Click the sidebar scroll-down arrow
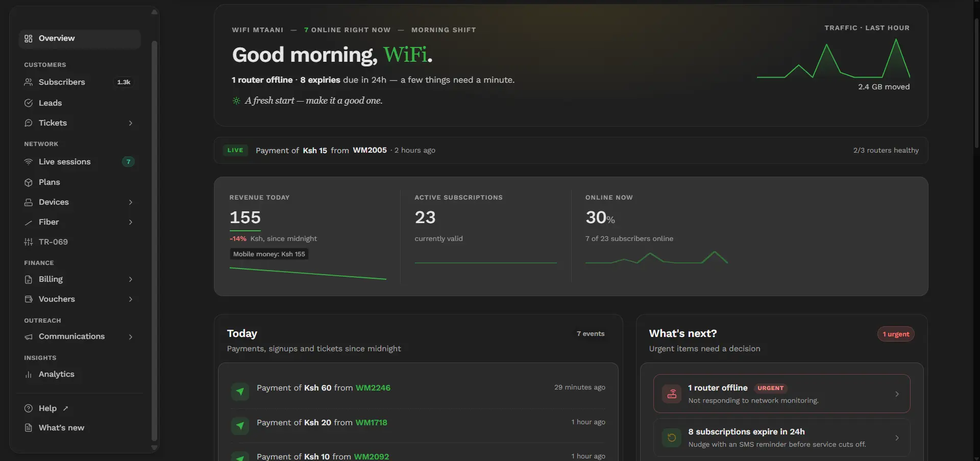This screenshot has height=461, width=980. coord(155,448)
